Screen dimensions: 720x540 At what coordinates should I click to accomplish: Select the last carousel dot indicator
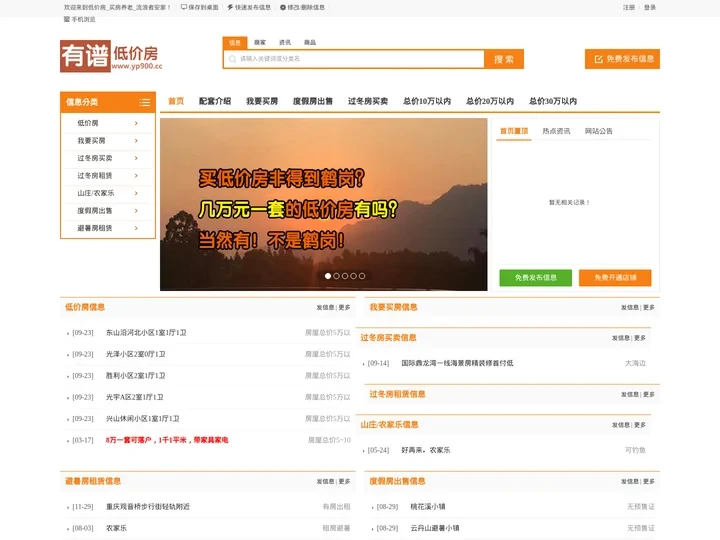pos(362,276)
